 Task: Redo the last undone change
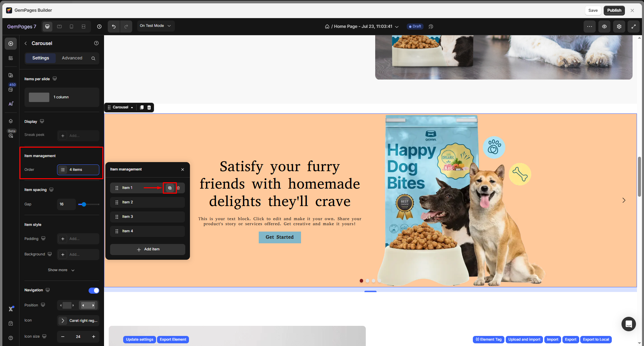click(126, 27)
